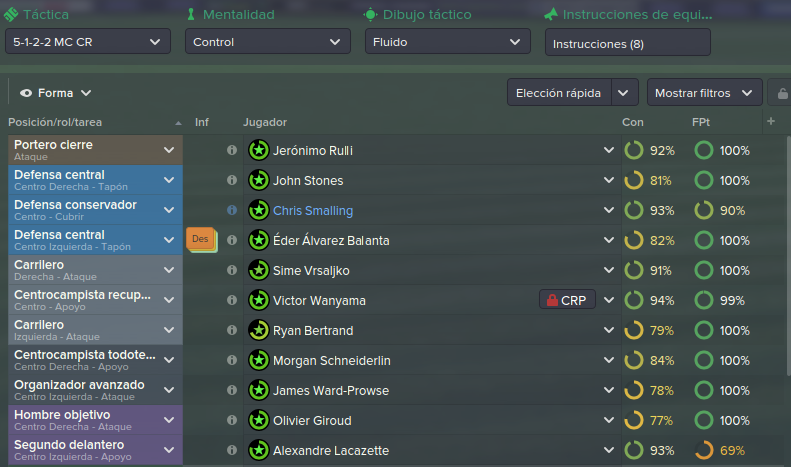Click the Alexandre Lacazette fitness 69% ring
This screenshot has width=791, height=467.
point(704,450)
